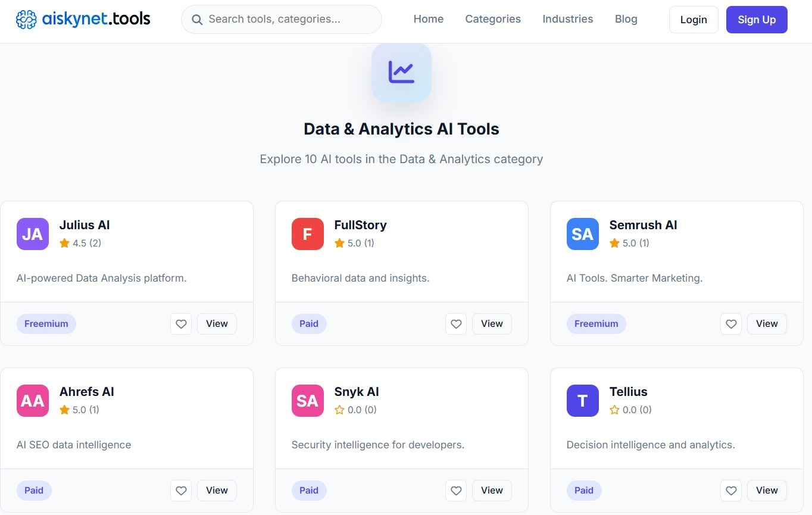The height and width of the screenshot is (515, 812).
Task: Toggle the heart on the FullStory card
Action: (x=456, y=324)
